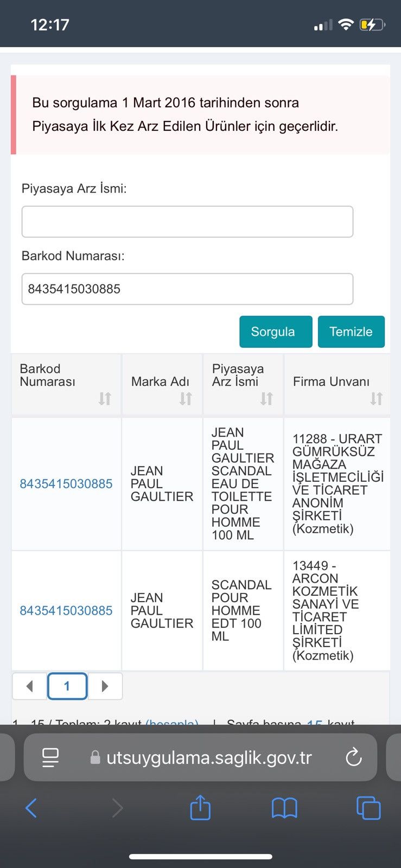
Task: Click the Sorgula button
Action: pyautogui.click(x=276, y=331)
